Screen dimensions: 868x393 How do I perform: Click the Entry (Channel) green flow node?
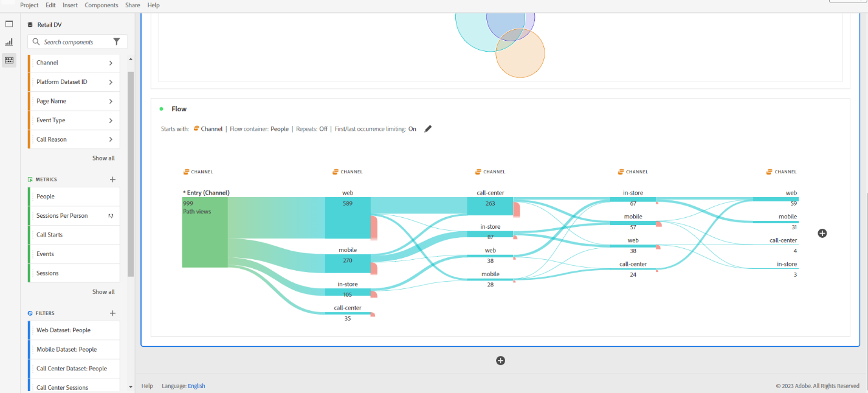(205, 232)
